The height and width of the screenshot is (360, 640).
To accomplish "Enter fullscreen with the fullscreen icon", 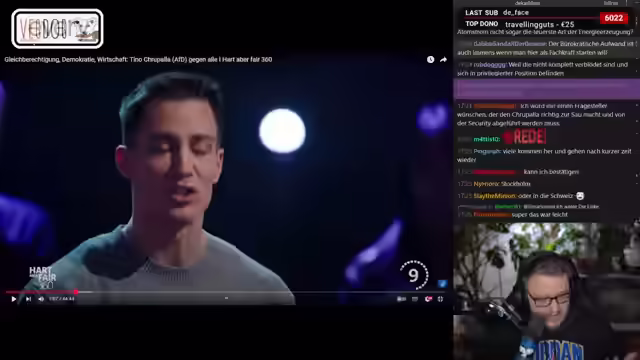I will click(x=440, y=299).
